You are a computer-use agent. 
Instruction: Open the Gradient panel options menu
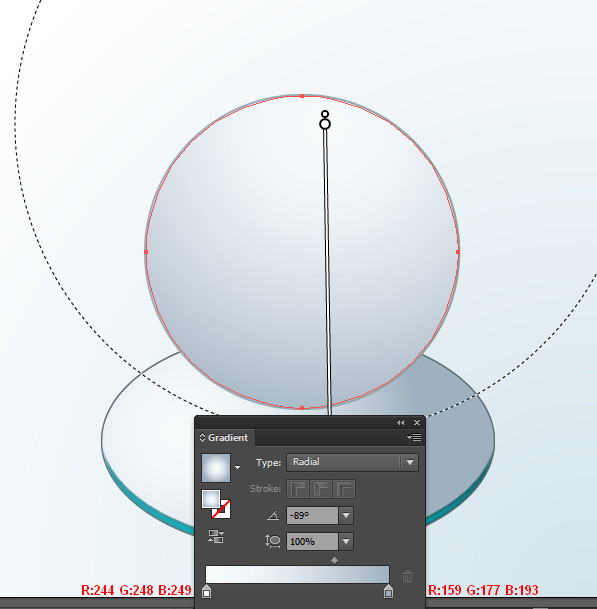(x=414, y=438)
